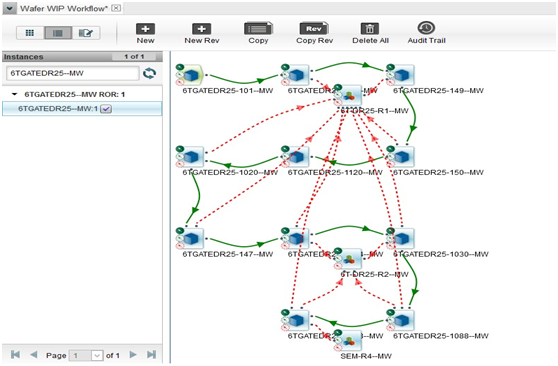Switch to grid view mode
The height and width of the screenshot is (366, 558).
(x=30, y=33)
